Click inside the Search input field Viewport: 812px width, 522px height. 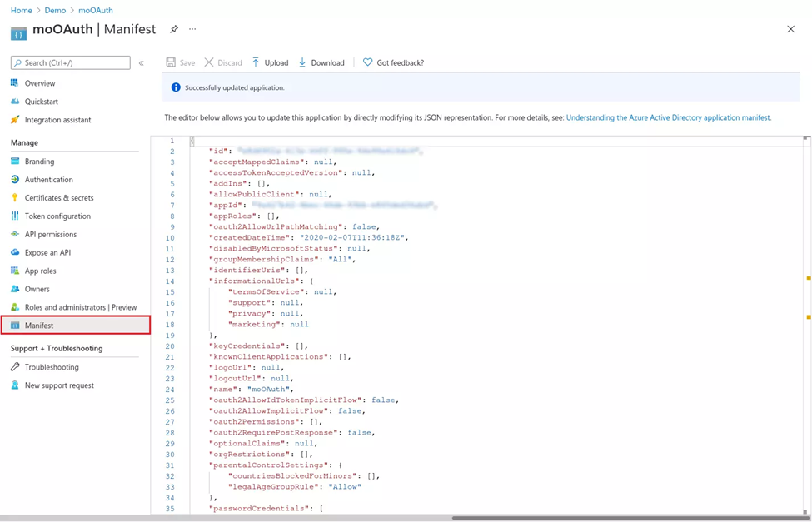pyautogui.click(x=71, y=62)
